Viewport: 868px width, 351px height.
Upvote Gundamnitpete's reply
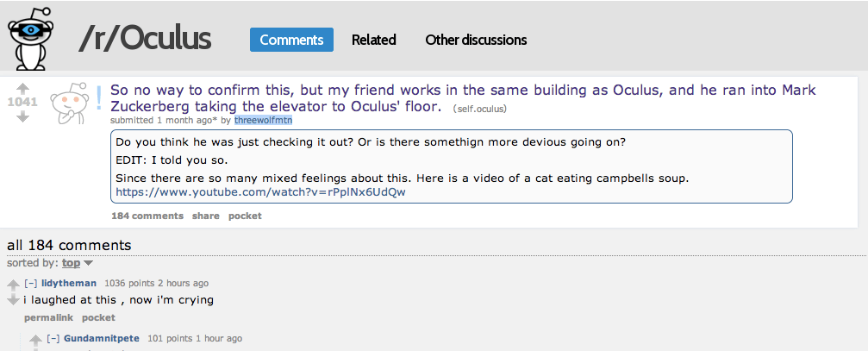[x=36, y=339]
